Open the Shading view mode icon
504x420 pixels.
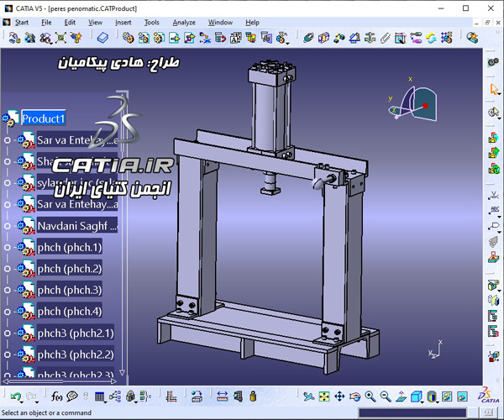[x=432, y=396]
